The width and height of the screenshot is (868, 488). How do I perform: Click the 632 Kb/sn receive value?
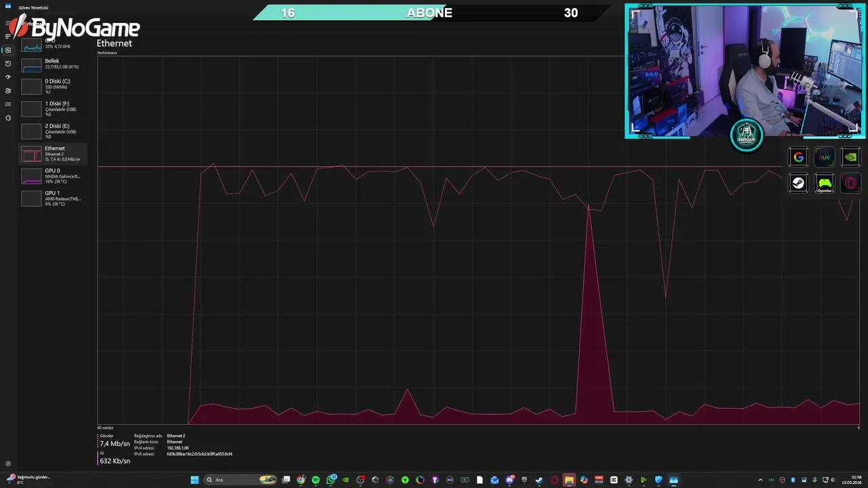click(x=115, y=461)
